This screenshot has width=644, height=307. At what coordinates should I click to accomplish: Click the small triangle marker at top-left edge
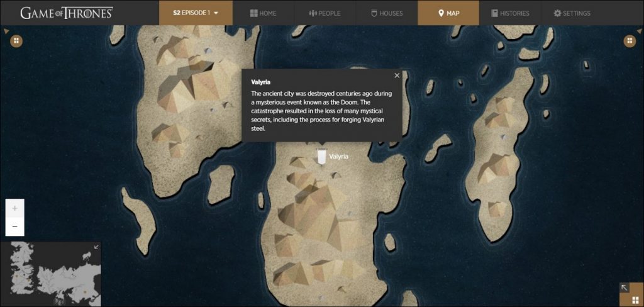click(x=6, y=30)
